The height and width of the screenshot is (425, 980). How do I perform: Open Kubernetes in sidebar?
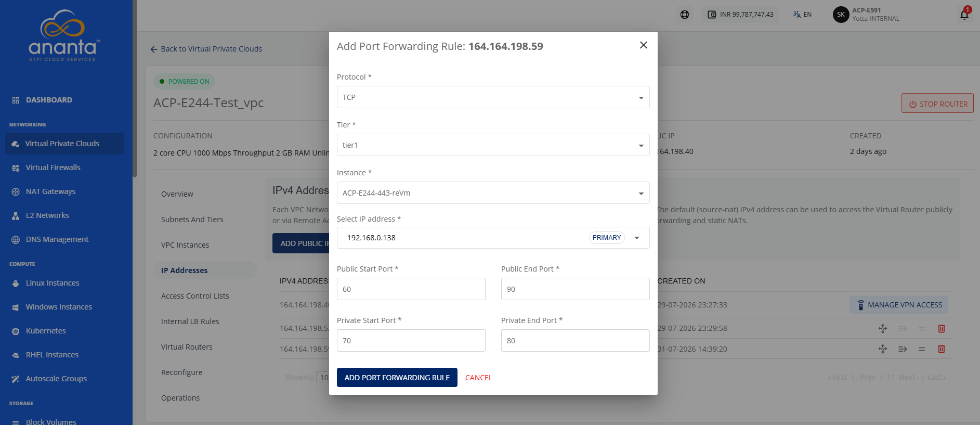pos(46,331)
